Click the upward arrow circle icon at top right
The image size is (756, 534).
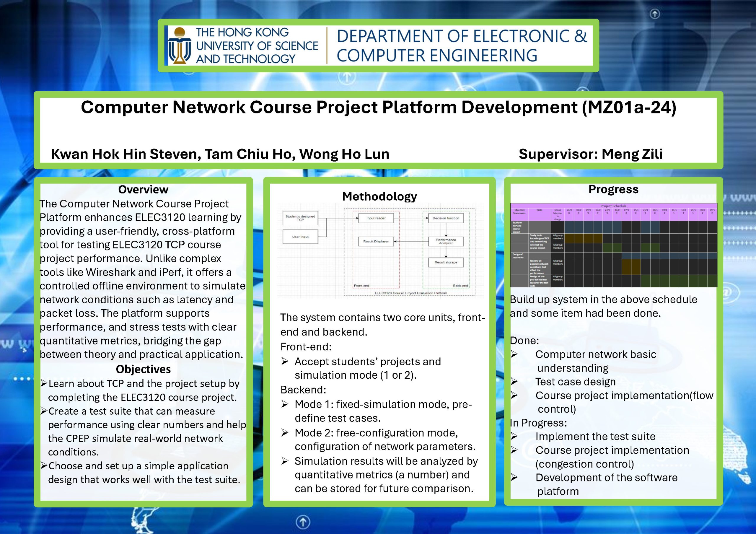655,14
